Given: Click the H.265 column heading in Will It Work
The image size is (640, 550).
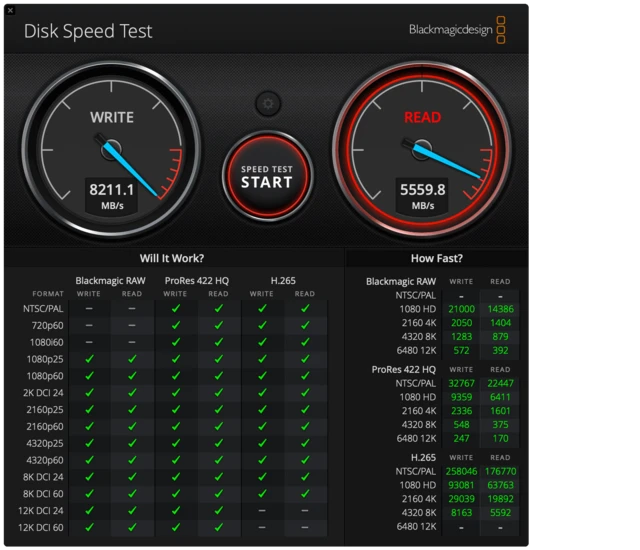Looking at the screenshot, I should pos(283,281).
